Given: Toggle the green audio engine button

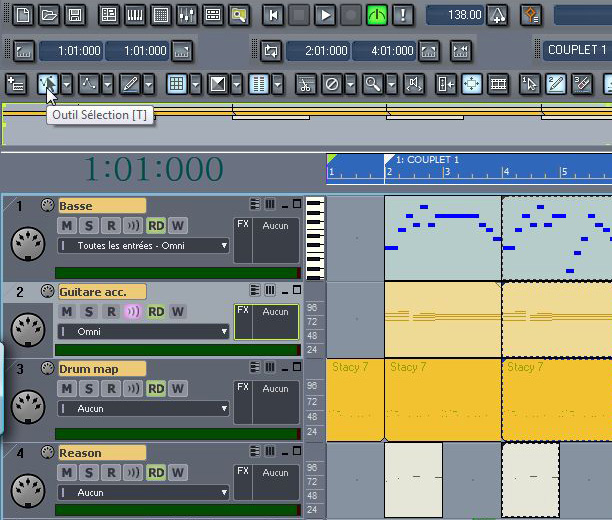Looking at the screenshot, I should (377, 15).
